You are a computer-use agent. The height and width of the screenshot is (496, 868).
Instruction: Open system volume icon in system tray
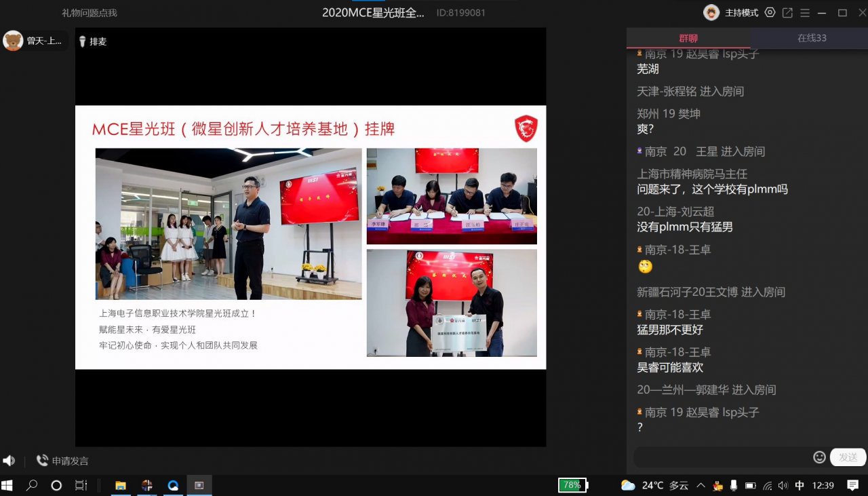point(783,485)
